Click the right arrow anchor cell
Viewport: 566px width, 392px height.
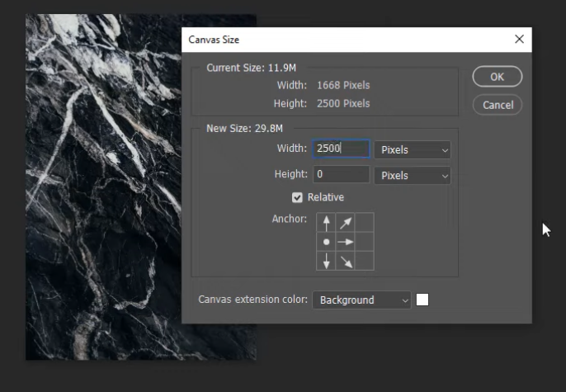tap(346, 242)
